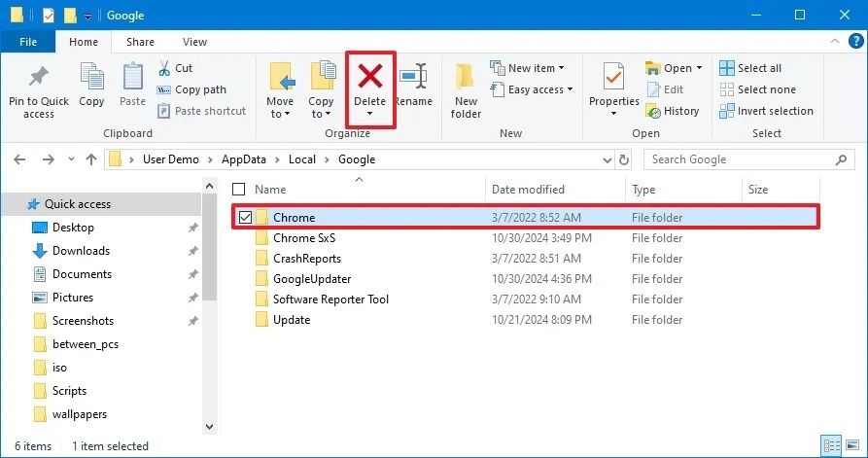
Task: Click the red X Delete icon
Action: (x=370, y=76)
